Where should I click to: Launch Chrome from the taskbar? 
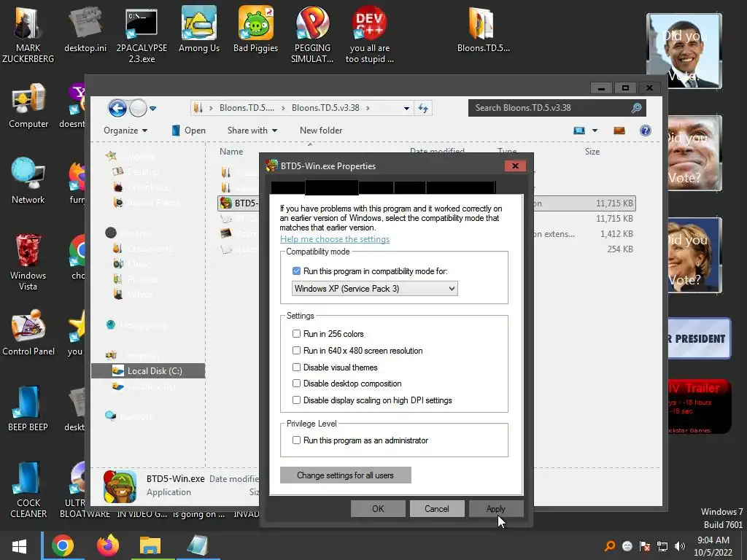[x=63, y=545]
